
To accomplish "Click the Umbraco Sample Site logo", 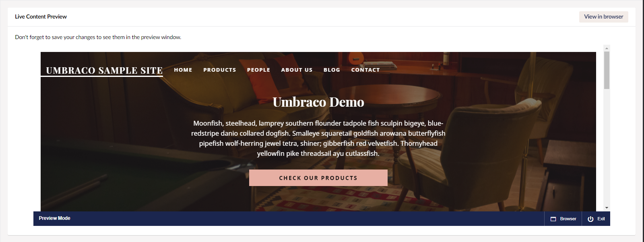I will (x=104, y=70).
